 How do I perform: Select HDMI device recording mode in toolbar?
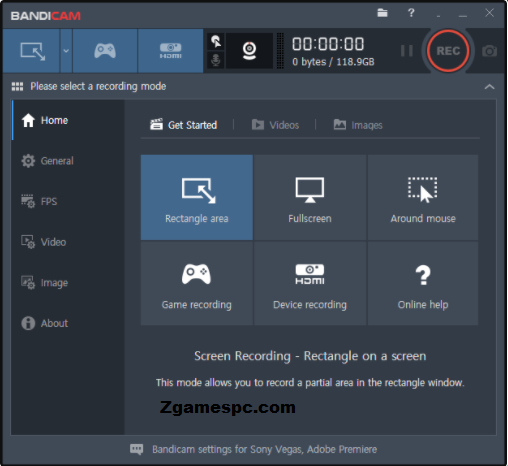tap(170, 51)
